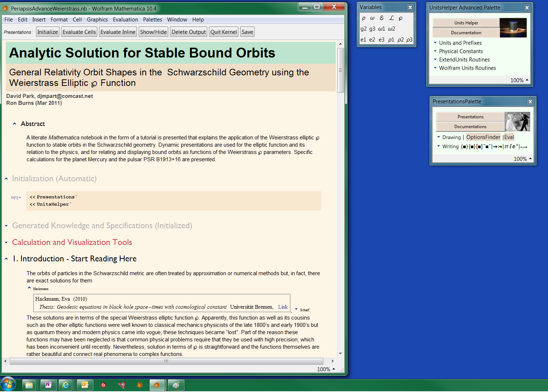The width and height of the screenshot is (548, 392).
Task: Insert ρ2 from the Variables palette
Action: 401,40
